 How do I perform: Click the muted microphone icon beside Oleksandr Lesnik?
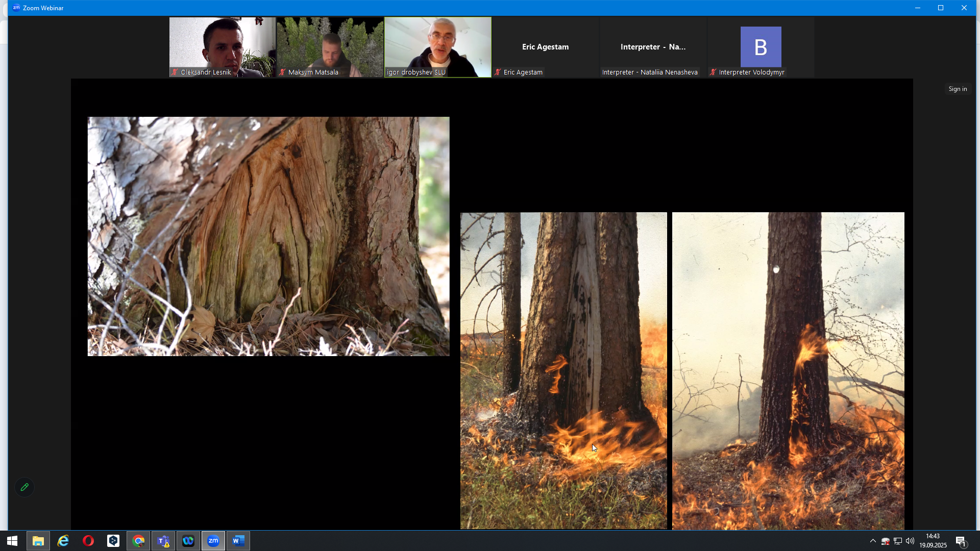175,72
